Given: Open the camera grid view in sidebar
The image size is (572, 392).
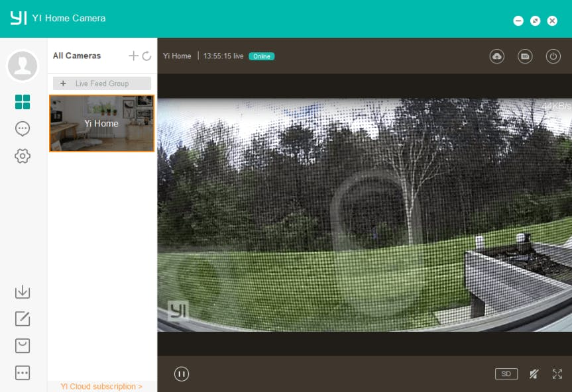Looking at the screenshot, I should coord(23,101).
